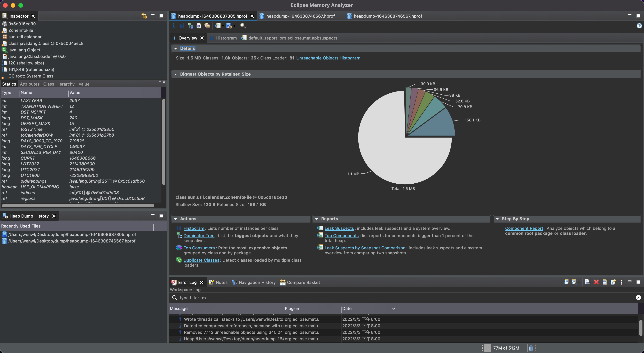Screen dimensions: 644x353
Task: Open the Dominator Tree link
Action: [x=199, y=235]
